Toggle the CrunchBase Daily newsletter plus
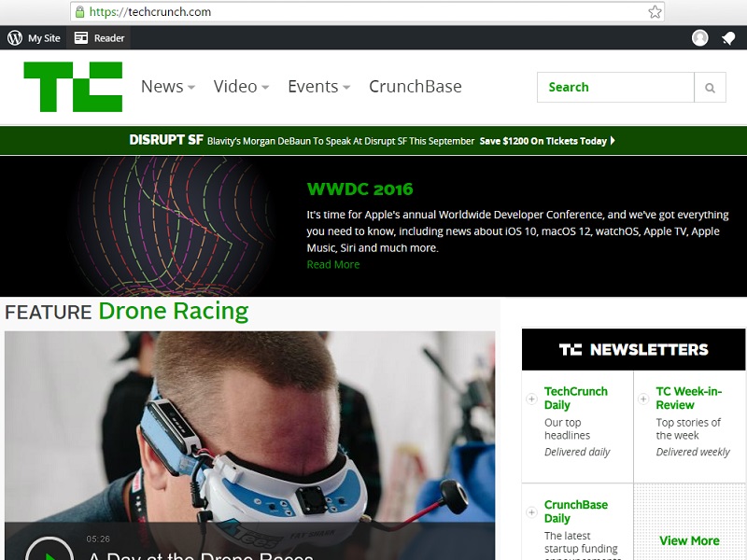This screenshot has width=747, height=560. [x=531, y=511]
